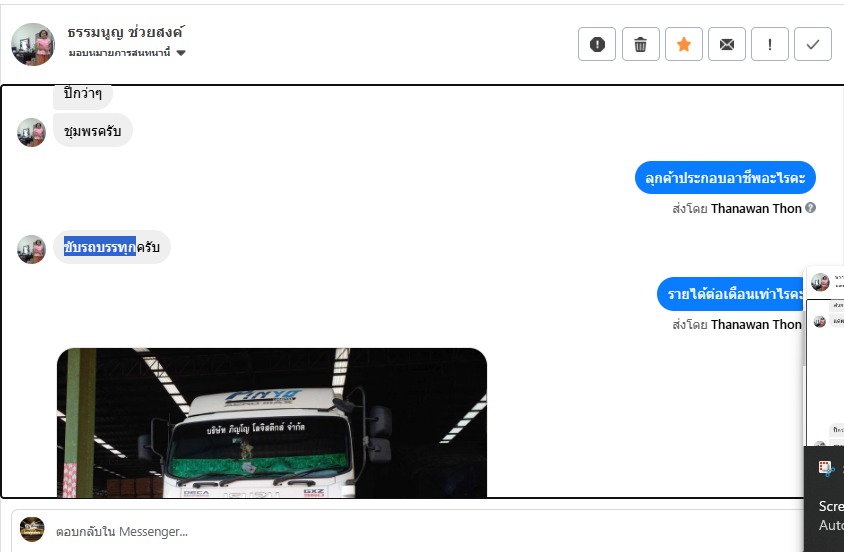Click sender avatar next to ขับรถบรรทุกครับ
Image resolution: width=844 pixels, height=552 pixels.
[31, 249]
